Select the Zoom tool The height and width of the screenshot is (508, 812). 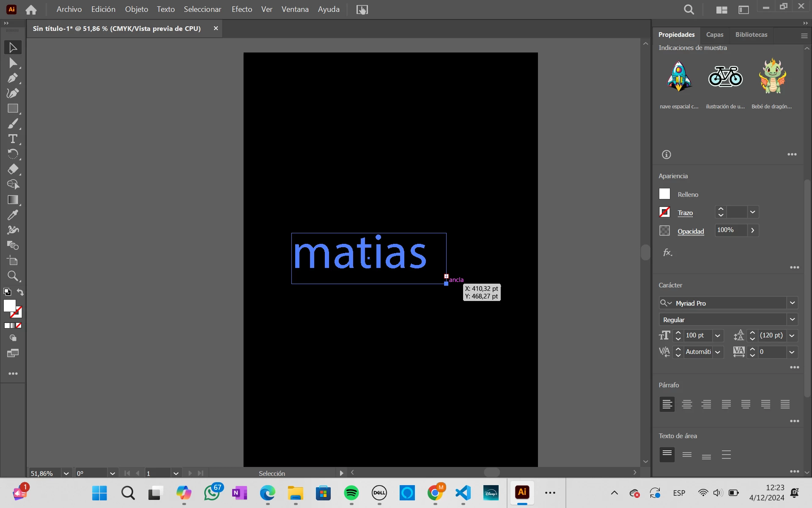click(x=13, y=276)
